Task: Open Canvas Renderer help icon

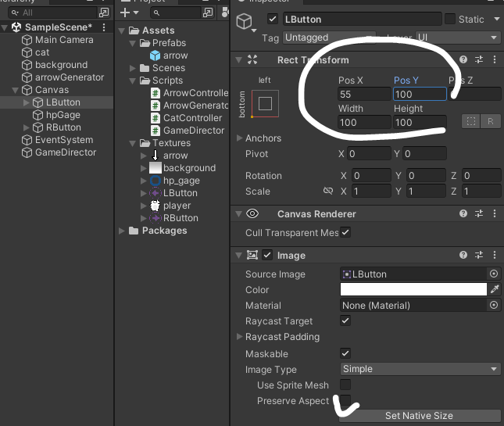Action: point(463,213)
